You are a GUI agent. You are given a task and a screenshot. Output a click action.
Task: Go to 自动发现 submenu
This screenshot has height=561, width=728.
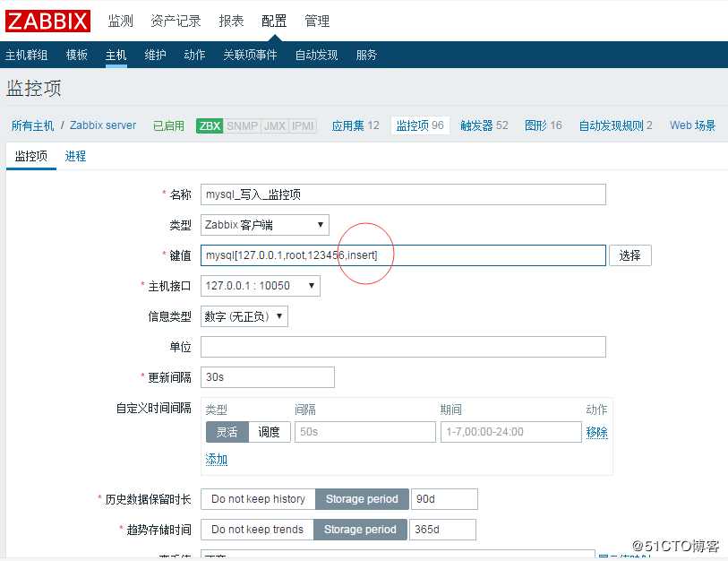(x=317, y=55)
